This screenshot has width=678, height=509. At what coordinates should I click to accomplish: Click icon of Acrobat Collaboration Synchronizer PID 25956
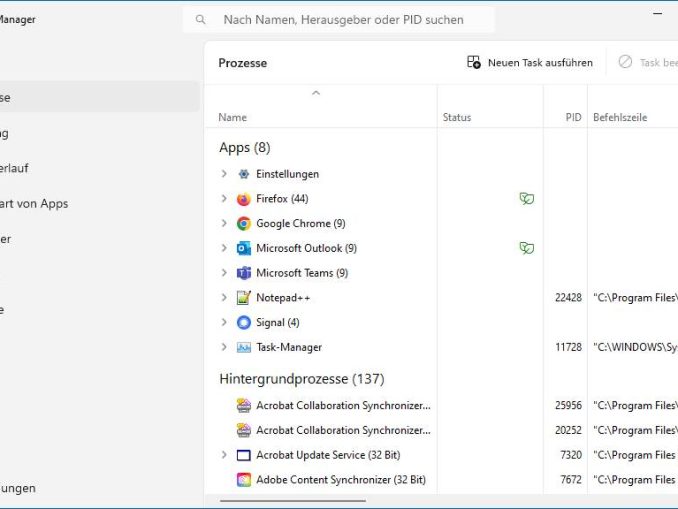point(244,405)
